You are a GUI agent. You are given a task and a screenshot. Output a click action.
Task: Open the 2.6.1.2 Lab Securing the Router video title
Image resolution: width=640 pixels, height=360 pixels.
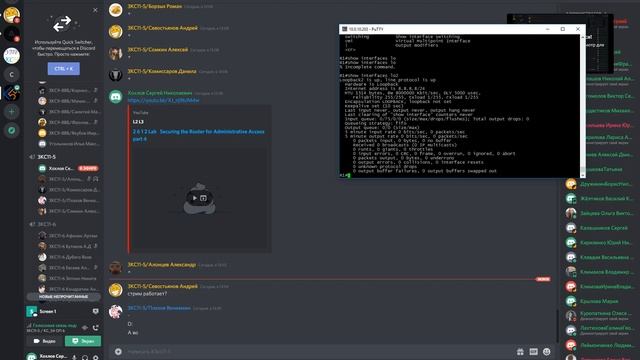198,135
